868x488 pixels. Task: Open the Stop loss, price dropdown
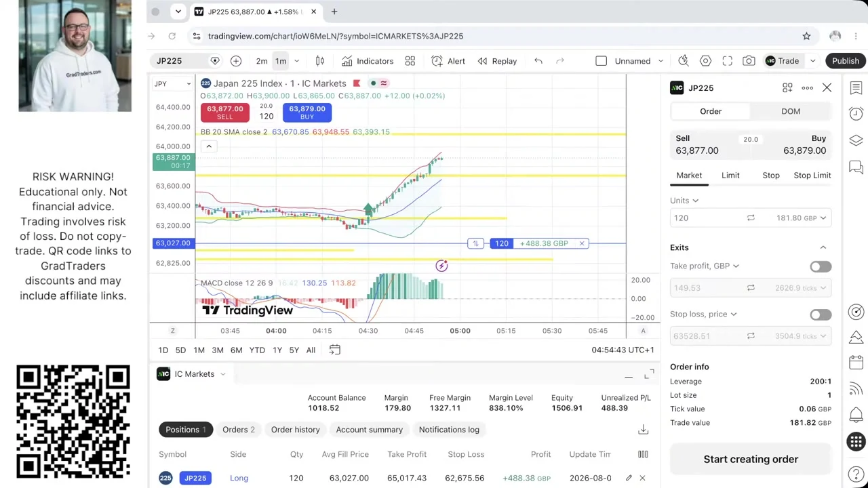pos(703,314)
